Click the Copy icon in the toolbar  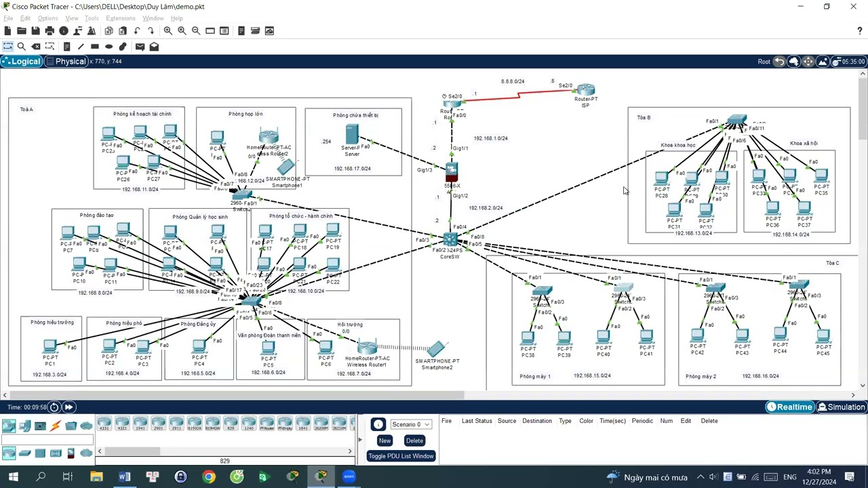click(108, 30)
